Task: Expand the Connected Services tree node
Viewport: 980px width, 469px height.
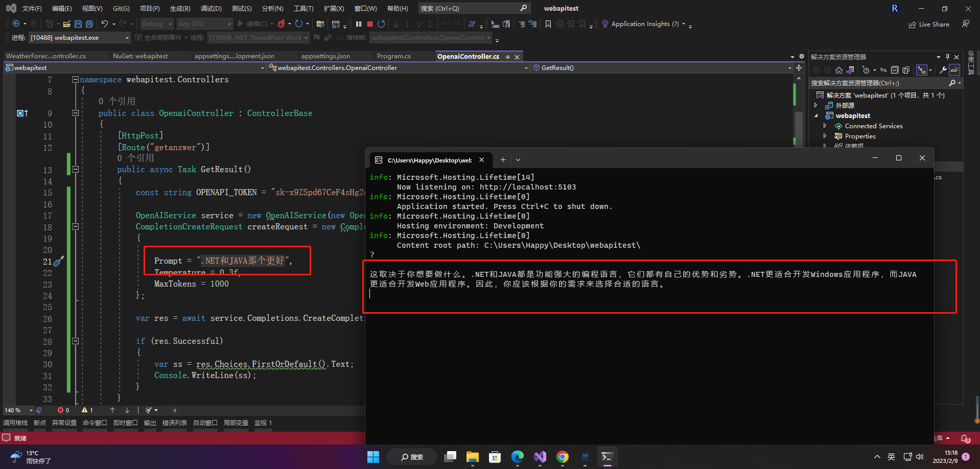Action: coord(825,126)
